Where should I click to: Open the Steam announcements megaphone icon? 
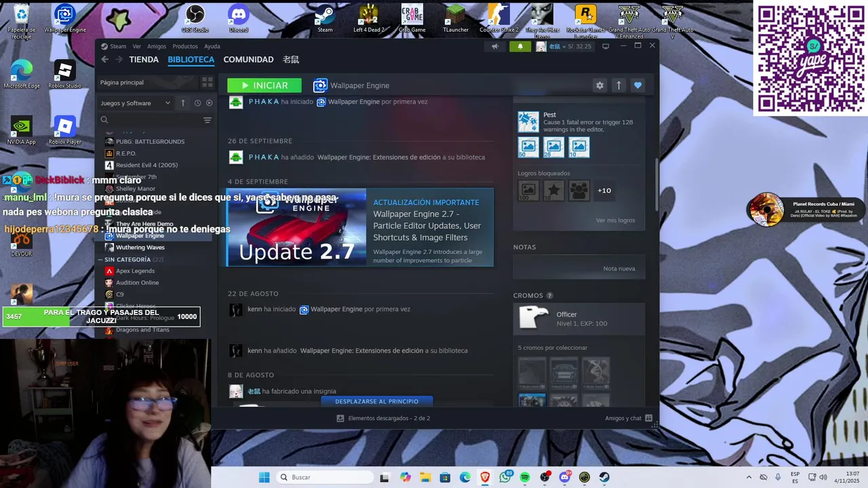(495, 46)
